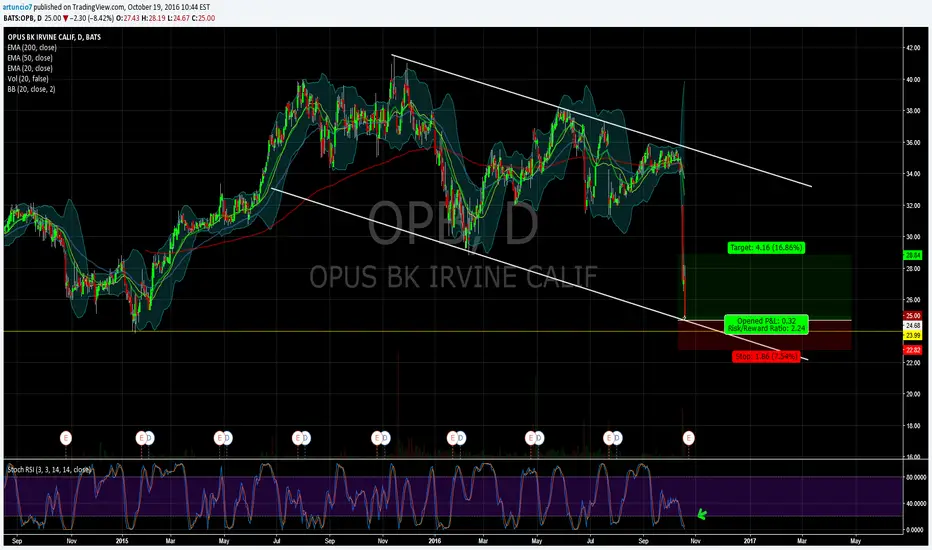Click the 42.00 price axis label

pyautogui.click(x=913, y=48)
